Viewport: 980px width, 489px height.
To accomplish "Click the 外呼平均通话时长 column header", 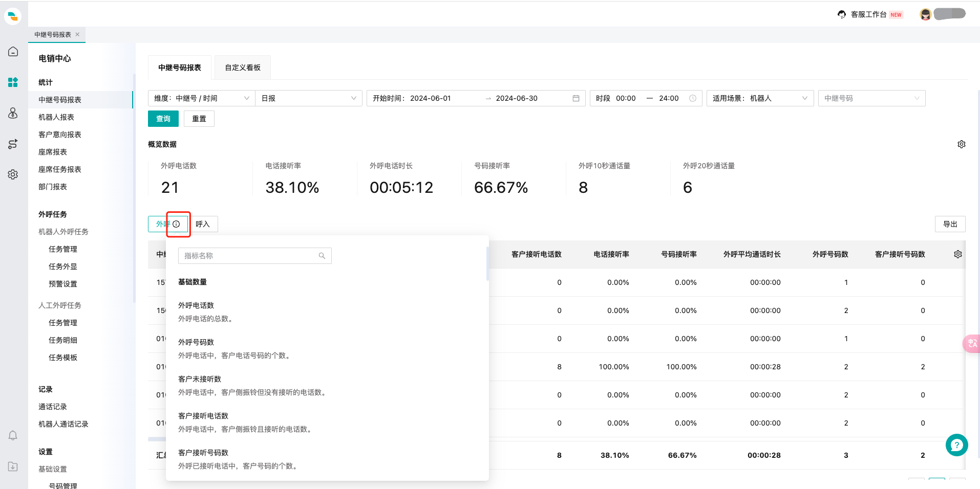I will coord(752,254).
